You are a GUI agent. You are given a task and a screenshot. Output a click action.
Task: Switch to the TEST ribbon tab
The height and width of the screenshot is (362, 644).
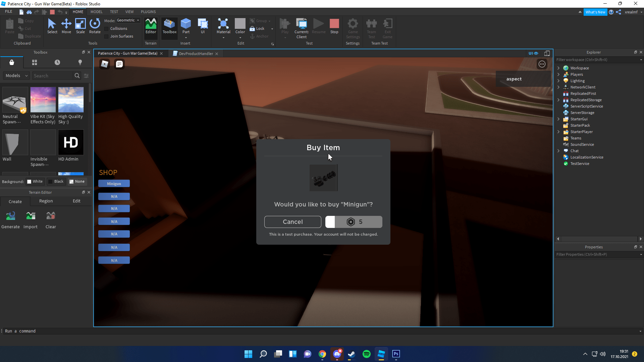[x=114, y=12]
